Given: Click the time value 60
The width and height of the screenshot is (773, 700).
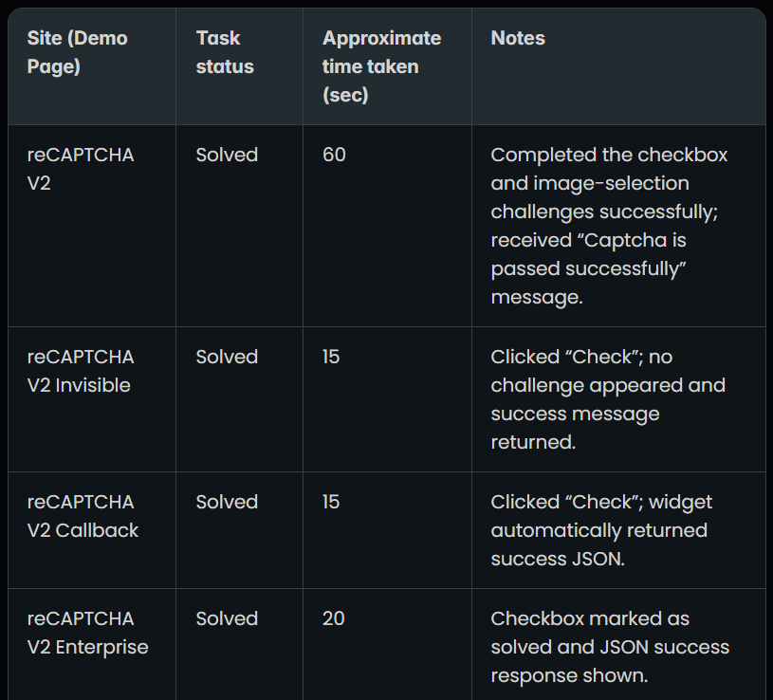Looking at the screenshot, I should click(334, 155).
